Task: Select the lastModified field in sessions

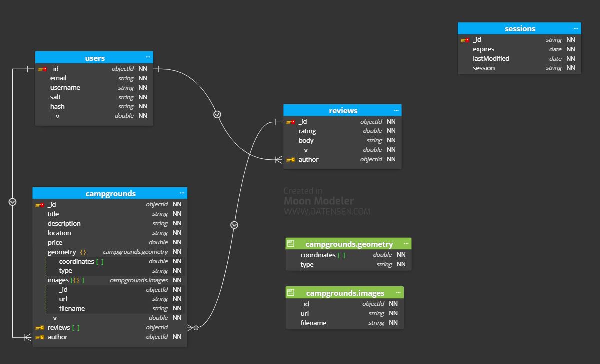Action: pos(519,59)
